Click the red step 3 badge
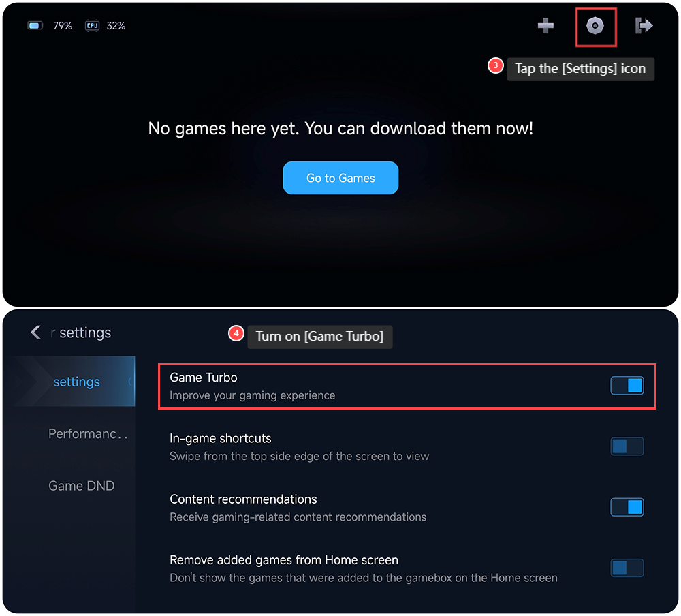 495,65
